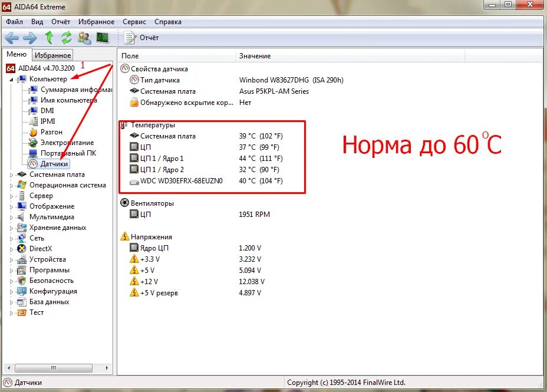The width and height of the screenshot is (547, 392).
Task: Switch to the Избранное tab in sidebar
Action: (x=52, y=55)
